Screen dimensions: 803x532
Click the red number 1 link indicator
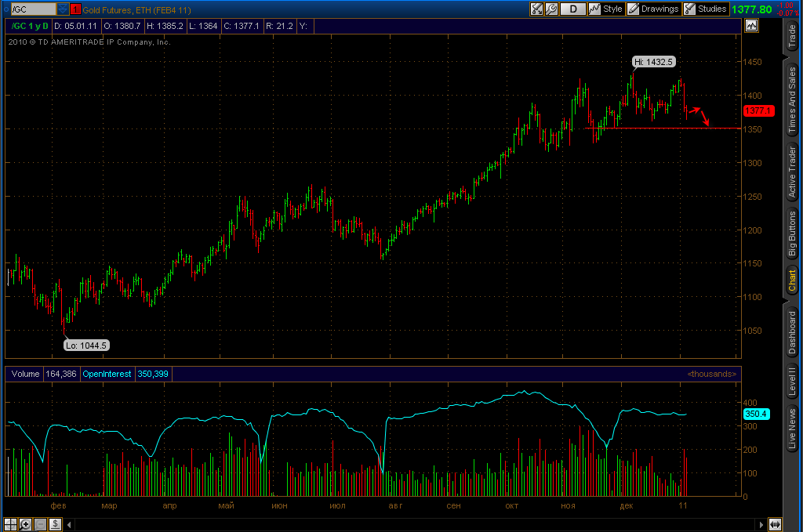pos(75,9)
